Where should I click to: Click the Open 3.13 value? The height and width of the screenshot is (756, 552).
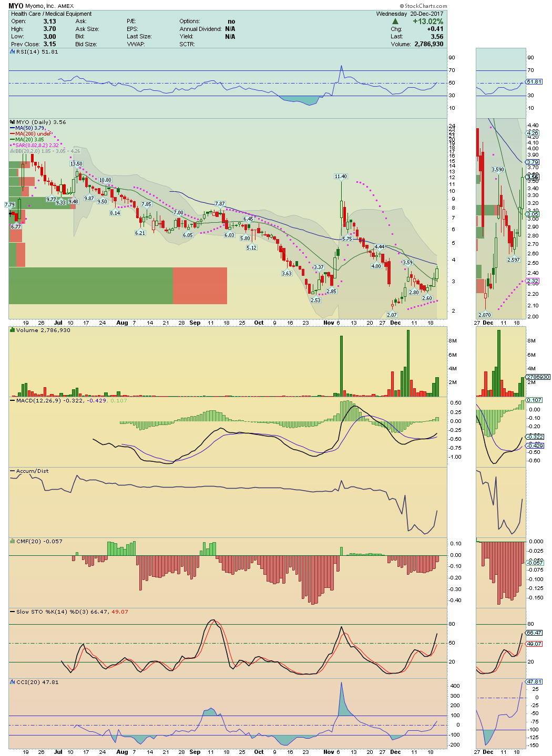pos(50,22)
